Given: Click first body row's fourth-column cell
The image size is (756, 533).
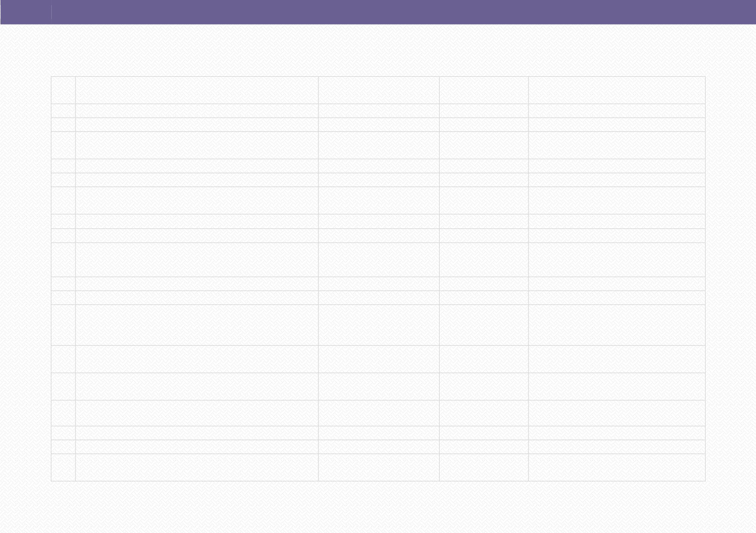Looking at the screenshot, I should tap(484, 111).
